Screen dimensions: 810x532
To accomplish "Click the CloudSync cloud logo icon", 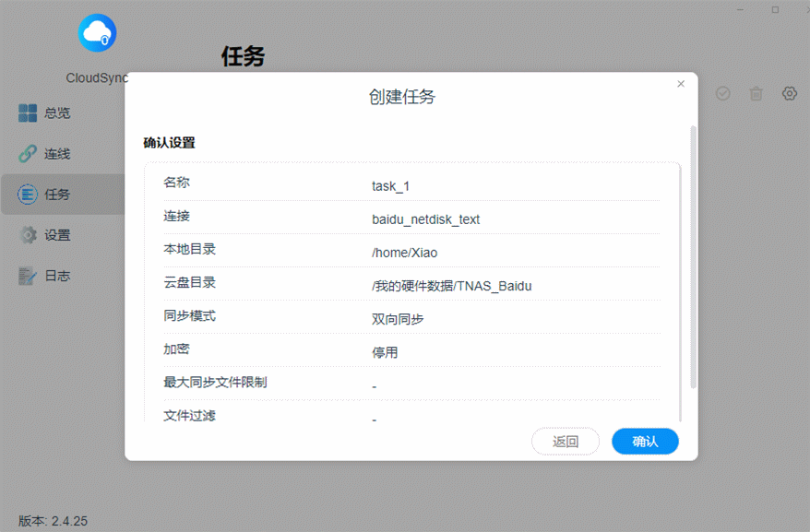I will click(98, 34).
